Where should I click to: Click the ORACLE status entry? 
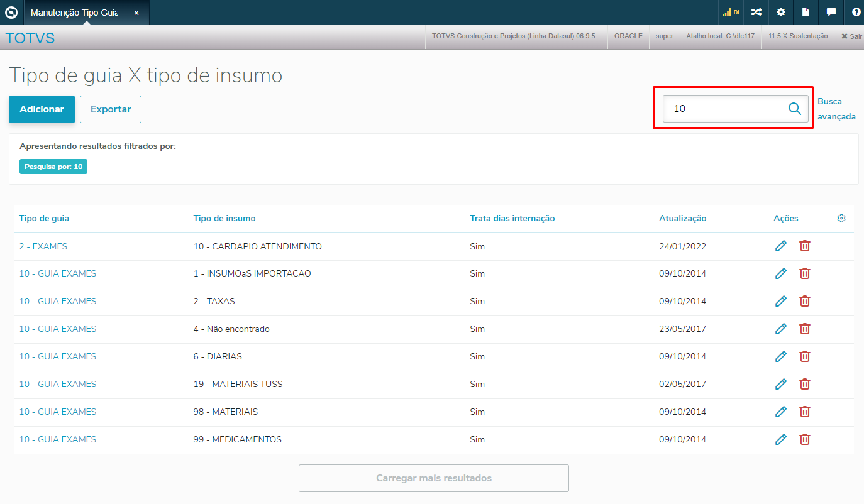628,36
